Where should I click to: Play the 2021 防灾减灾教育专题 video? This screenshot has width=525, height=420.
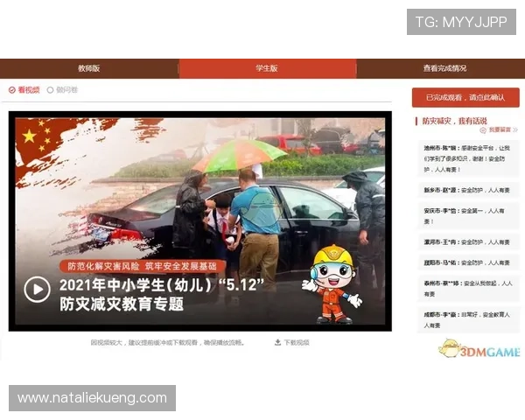click(x=37, y=290)
